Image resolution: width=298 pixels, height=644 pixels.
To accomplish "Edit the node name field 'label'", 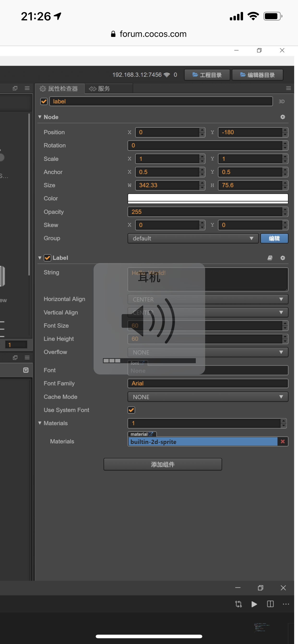I will point(161,101).
